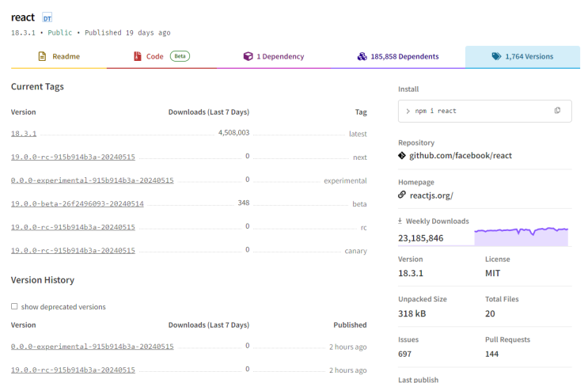The image size is (588, 383).
Task: Open 0.0.0-experimental version in Current Tags
Action: point(92,180)
